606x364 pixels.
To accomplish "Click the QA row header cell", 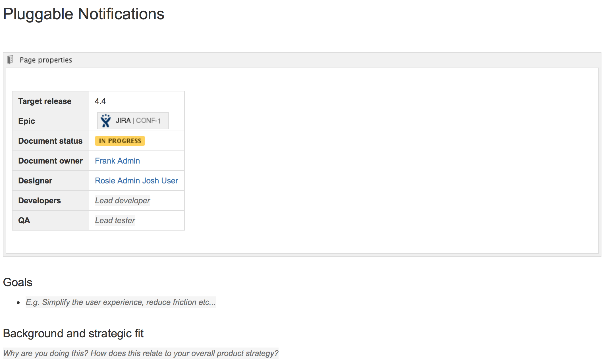I will [x=24, y=220].
